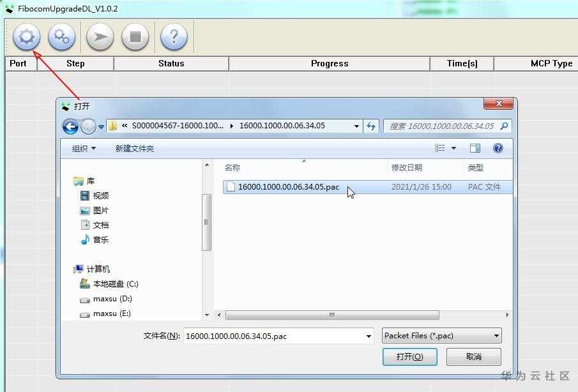
Task: Select the 图片 library item
Action: click(x=95, y=211)
